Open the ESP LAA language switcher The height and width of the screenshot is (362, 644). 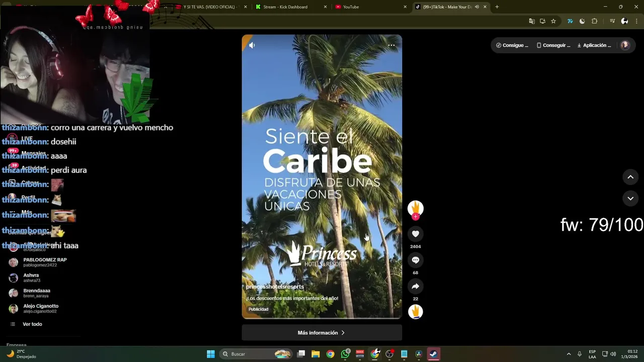pyautogui.click(x=592, y=354)
